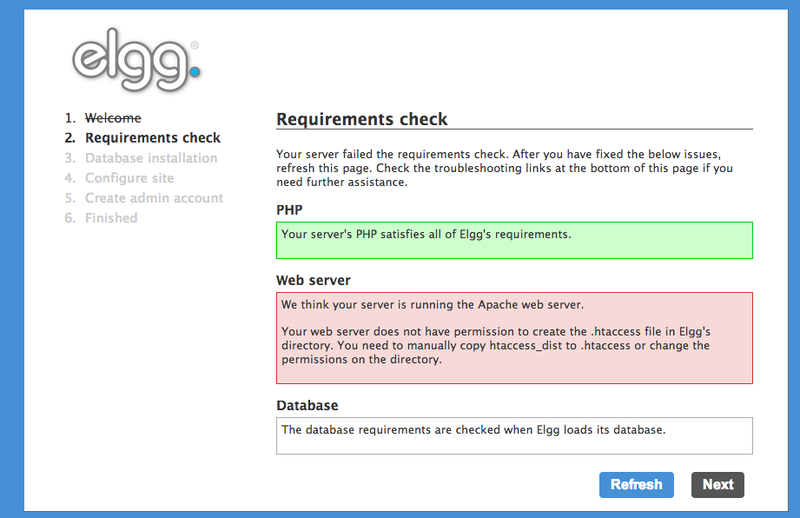Select the Configure site step
800x518 pixels.
click(129, 178)
